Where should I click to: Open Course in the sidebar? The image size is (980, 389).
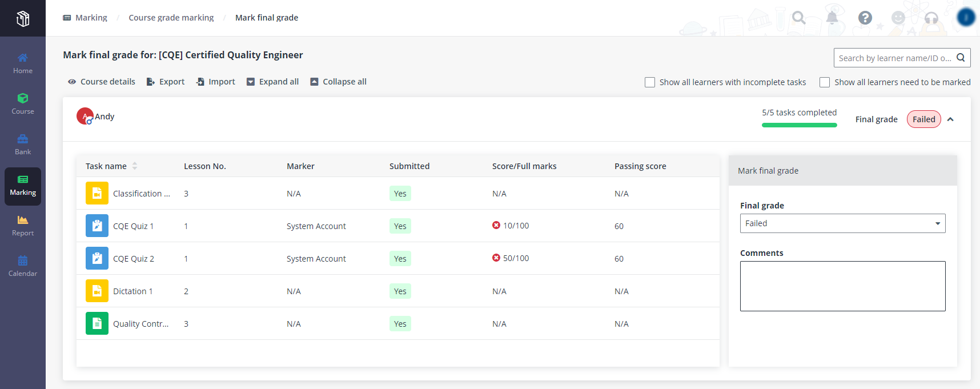point(23,104)
